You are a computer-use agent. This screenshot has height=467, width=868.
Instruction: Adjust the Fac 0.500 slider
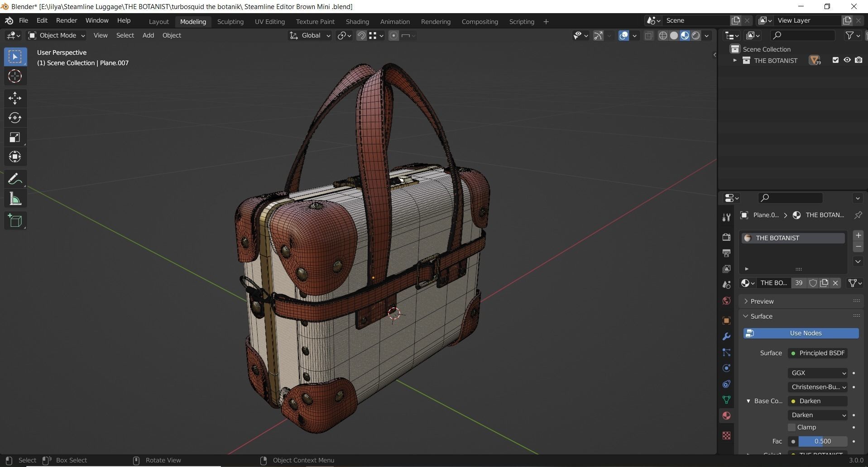822,441
